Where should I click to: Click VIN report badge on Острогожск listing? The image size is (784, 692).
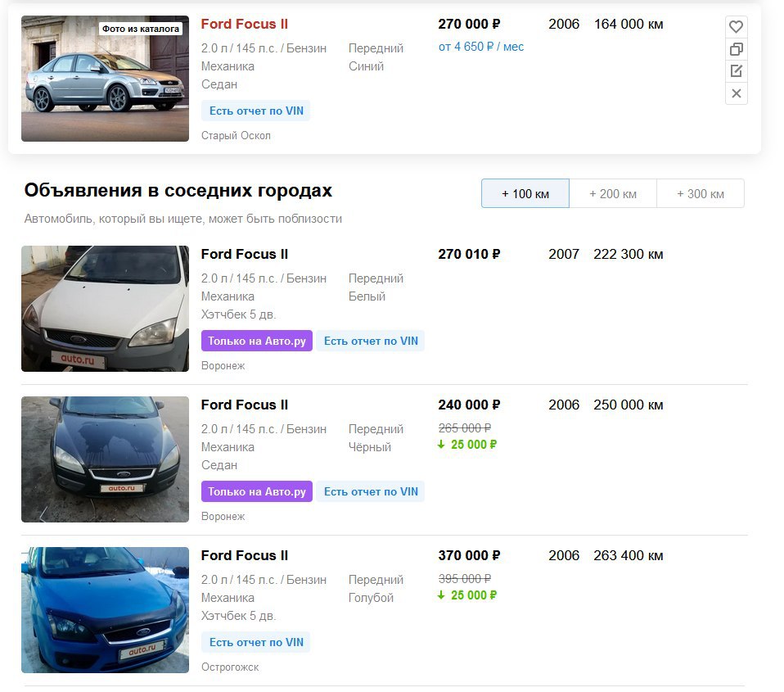click(x=256, y=643)
